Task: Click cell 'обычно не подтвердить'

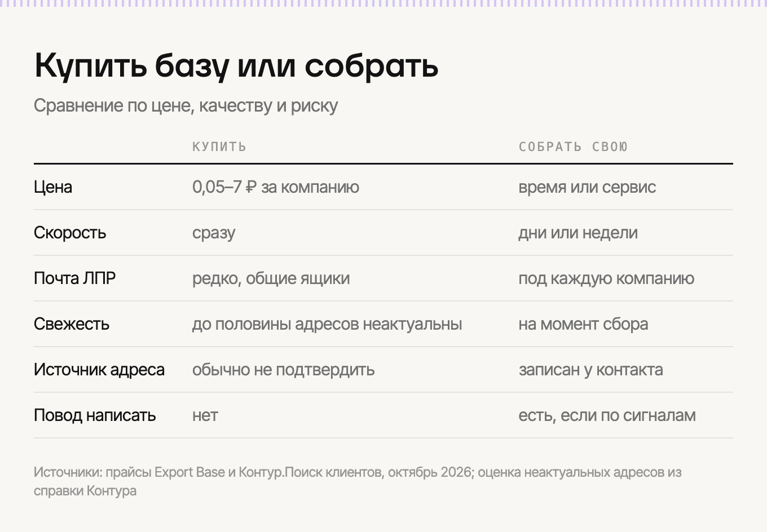Action: 284,370
